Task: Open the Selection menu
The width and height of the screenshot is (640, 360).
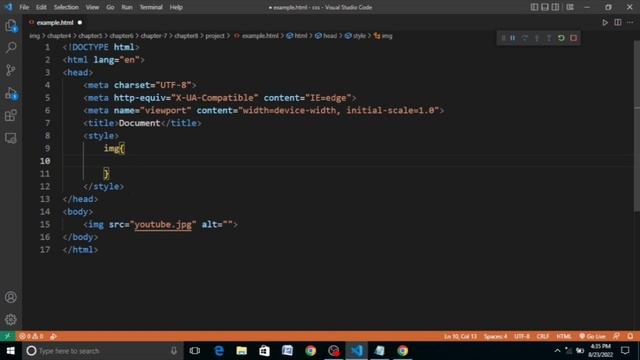Action: click(x=66, y=7)
